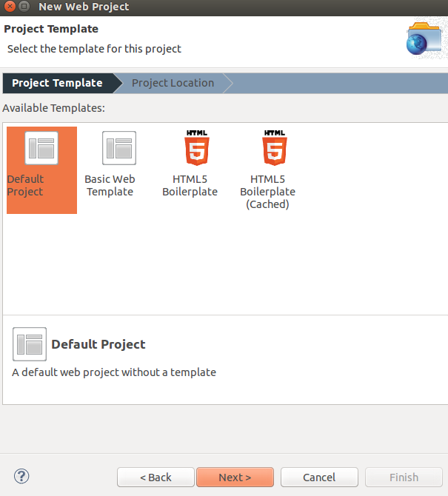The image size is (448, 496).
Task: Click the 'HTML5 Boilerplate (Cached)' label text
Action: click(x=267, y=192)
